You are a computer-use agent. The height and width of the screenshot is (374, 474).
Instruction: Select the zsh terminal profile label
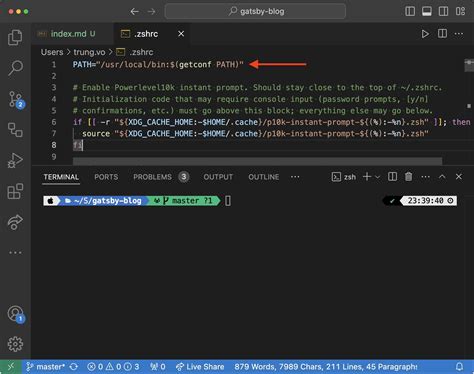coord(344,177)
